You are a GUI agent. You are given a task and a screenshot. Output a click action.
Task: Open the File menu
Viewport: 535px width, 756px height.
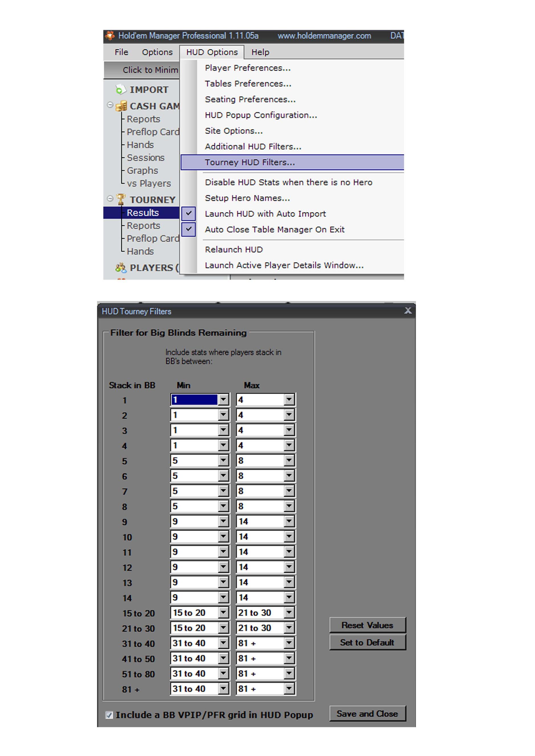click(121, 52)
